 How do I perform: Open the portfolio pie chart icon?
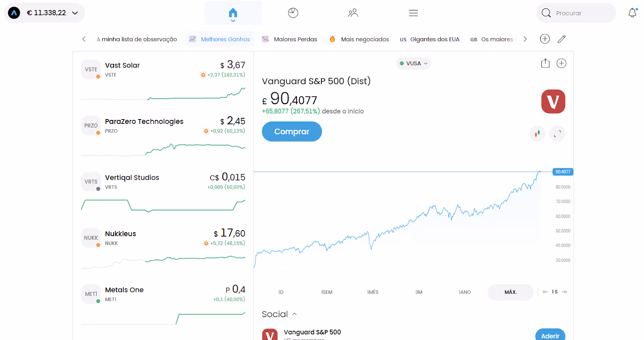pos(293,13)
